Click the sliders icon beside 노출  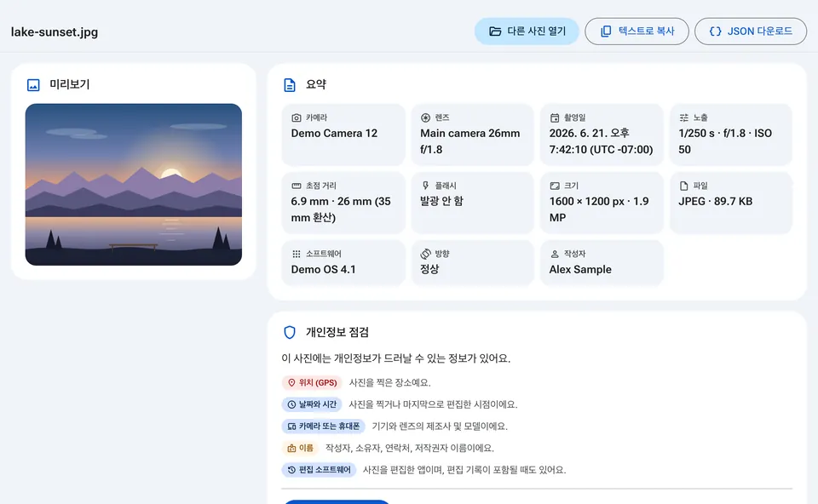(x=684, y=117)
